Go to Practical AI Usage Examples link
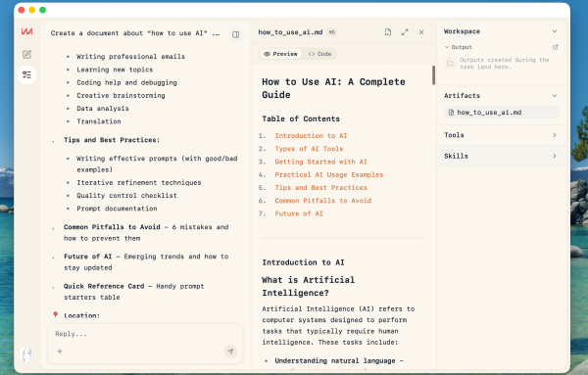 point(329,174)
